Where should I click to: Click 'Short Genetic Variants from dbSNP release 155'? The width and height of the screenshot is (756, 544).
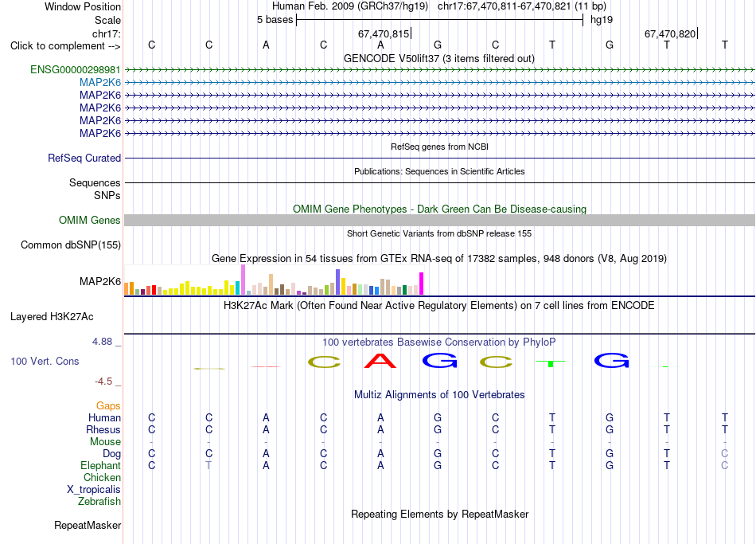pyautogui.click(x=439, y=233)
